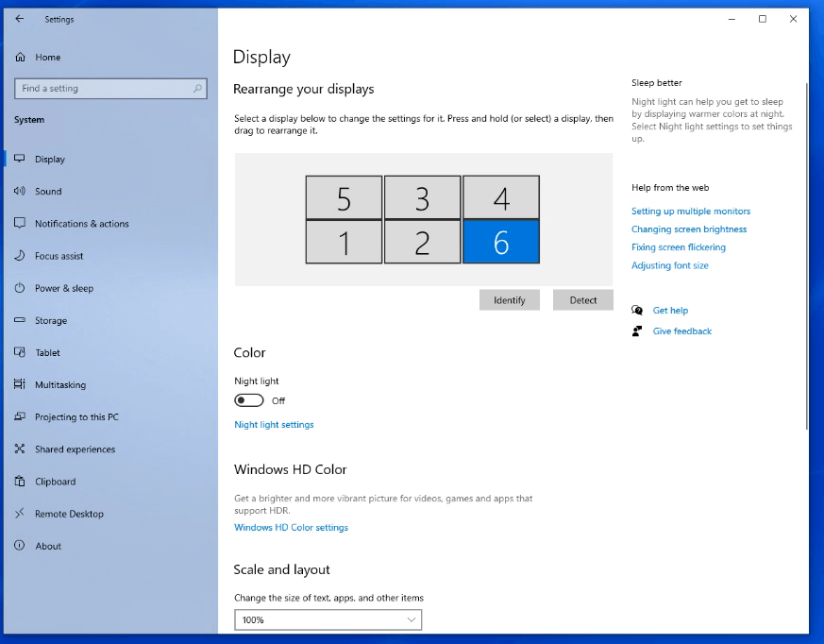Click the Storage drive icon
The width and height of the screenshot is (824, 644).
[x=20, y=319]
